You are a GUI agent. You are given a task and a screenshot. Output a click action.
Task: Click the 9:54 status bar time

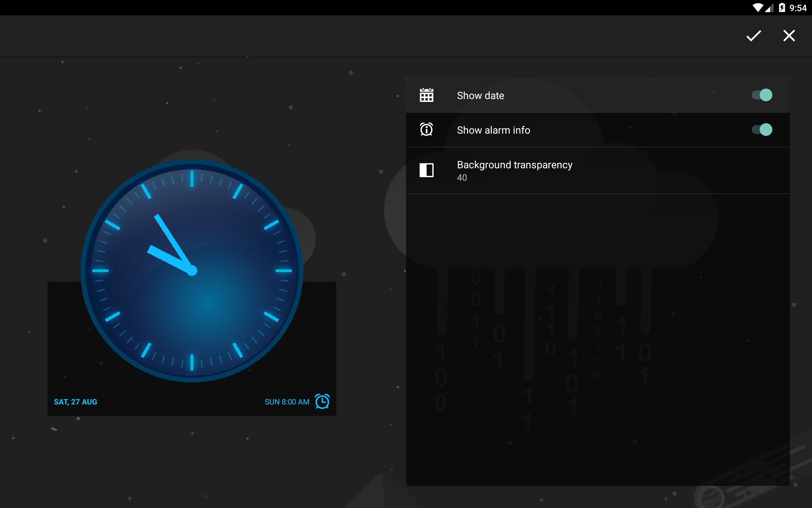798,8
